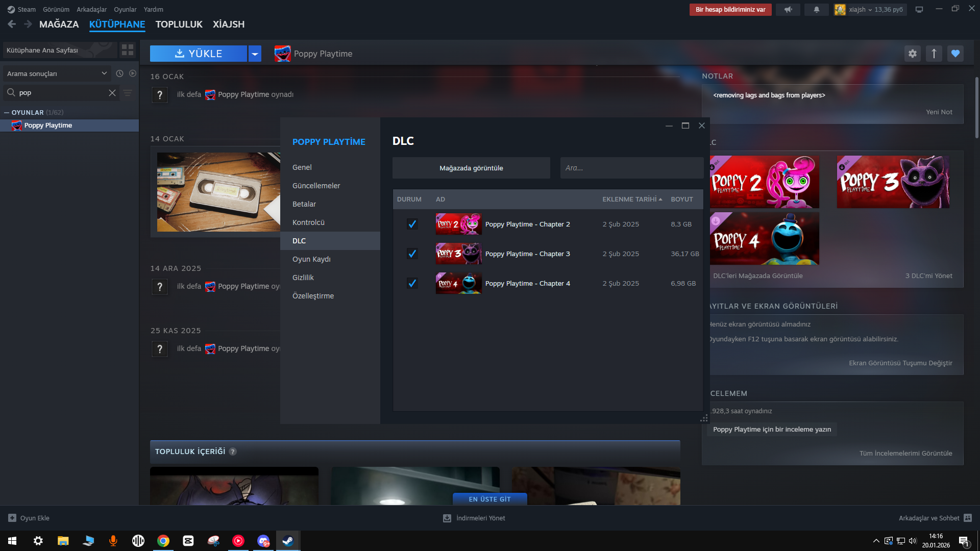Open Google Chrome from the taskbar
This screenshot has height=551, width=980.
(x=163, y=541)
